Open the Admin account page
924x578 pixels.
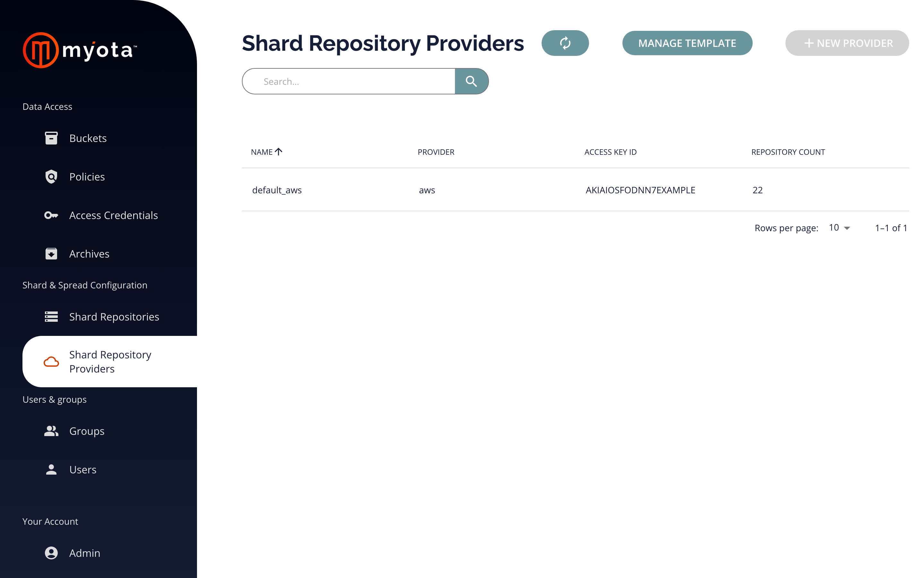pos(85,553)
